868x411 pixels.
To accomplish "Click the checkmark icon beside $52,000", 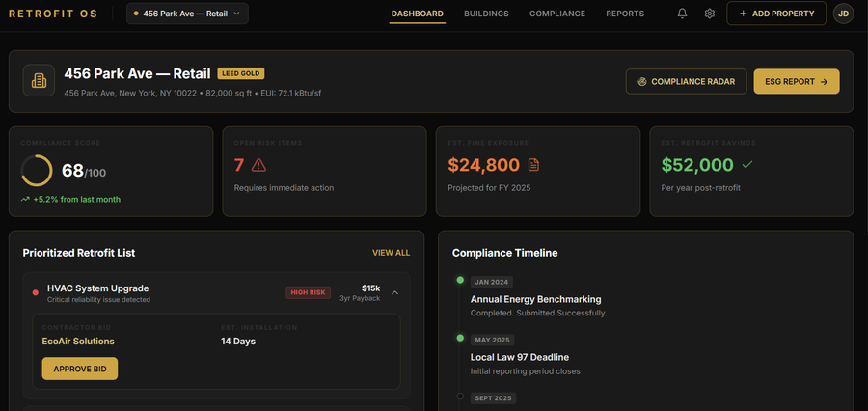I will 747,165.
